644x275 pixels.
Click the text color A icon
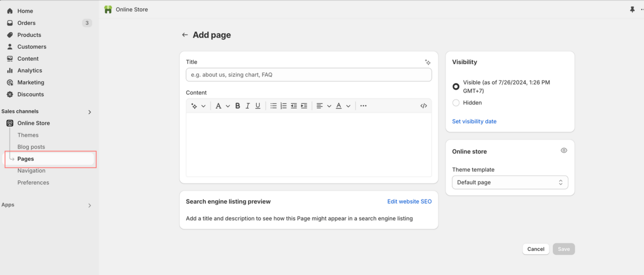tap(339, 106)
